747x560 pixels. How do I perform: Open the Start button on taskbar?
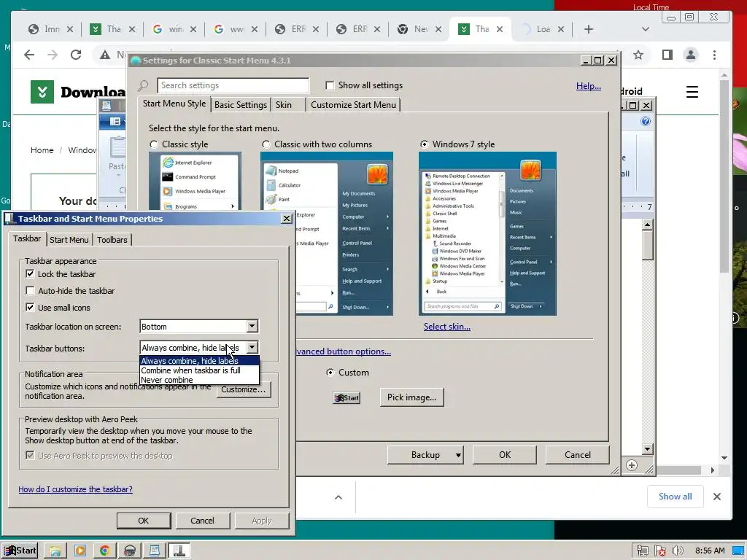20,551
